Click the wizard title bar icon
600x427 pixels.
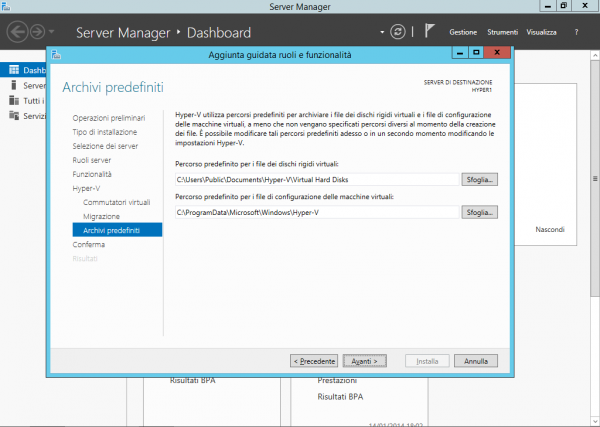pos(56,55)
